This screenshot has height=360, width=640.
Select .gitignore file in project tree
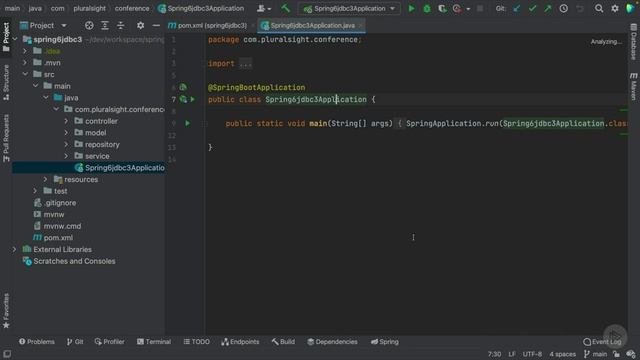pyautogui.click(x=60, y=203)
